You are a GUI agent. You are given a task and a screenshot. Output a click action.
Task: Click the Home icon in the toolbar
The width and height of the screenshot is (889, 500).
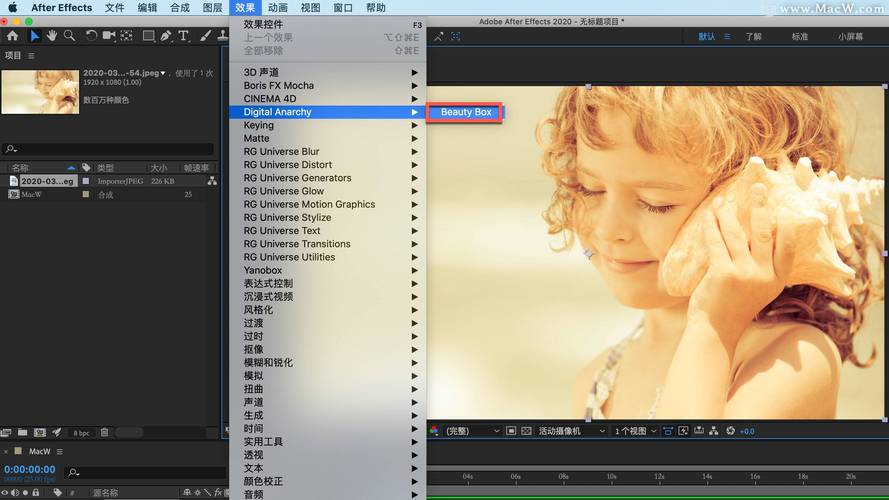13,36
